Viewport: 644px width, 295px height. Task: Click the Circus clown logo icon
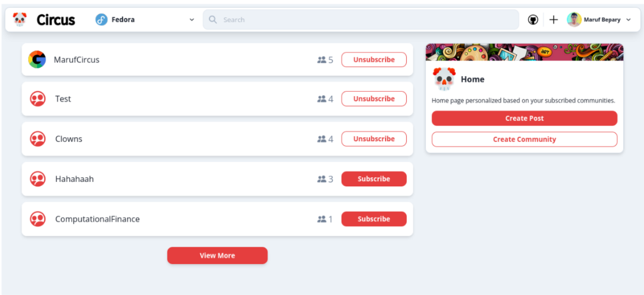pyautogui.click(x=20, y=20)
